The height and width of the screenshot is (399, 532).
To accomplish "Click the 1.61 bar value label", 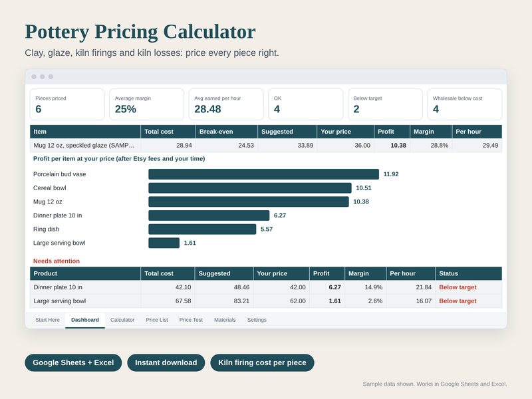I will 190,243.
